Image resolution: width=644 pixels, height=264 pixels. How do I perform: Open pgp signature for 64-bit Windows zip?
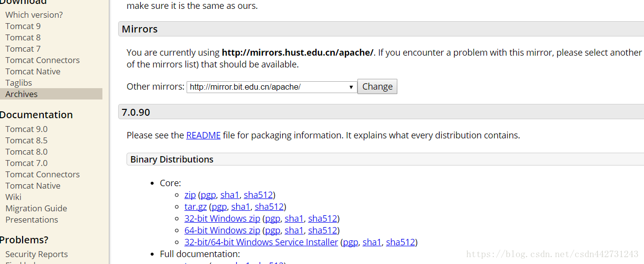click(272, 230)
